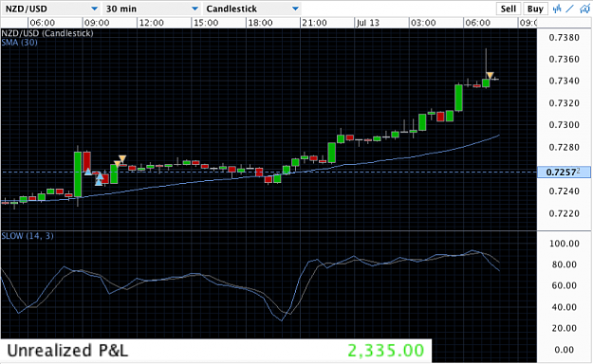Click the 80.00 oscillator scale label
593x364 pixels.
pos(565,264)
